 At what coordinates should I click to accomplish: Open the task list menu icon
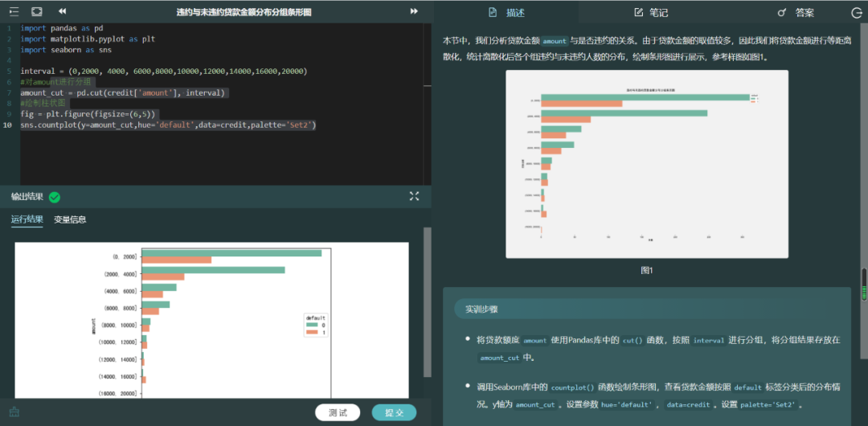(x=14, y=11)
